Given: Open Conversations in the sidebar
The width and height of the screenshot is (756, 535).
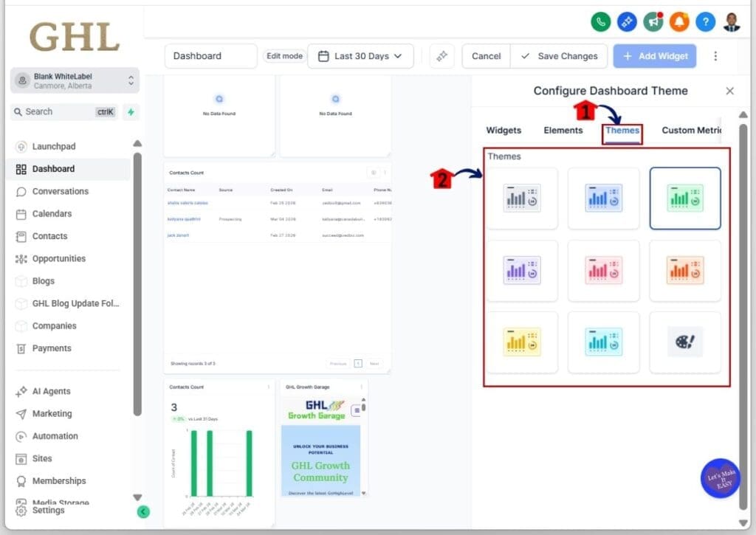Looking at the screenshot, I should pyautogui.click(x=60, y=191).
